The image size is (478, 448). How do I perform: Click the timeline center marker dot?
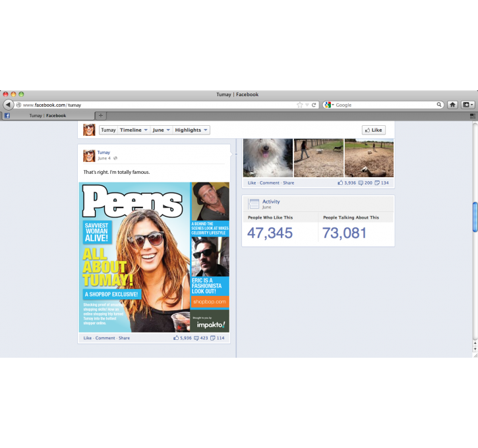click(x=236, y=154)
